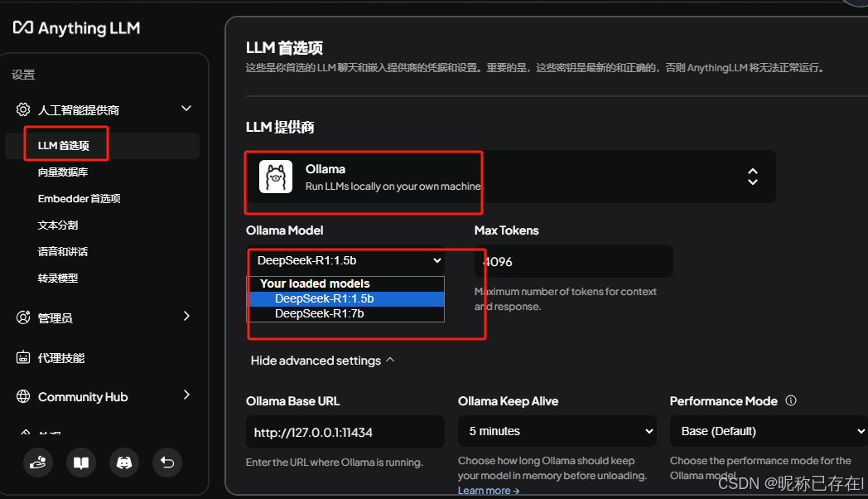
Task: Click the Community Hub globe icon
Action: tap(22, 396)
